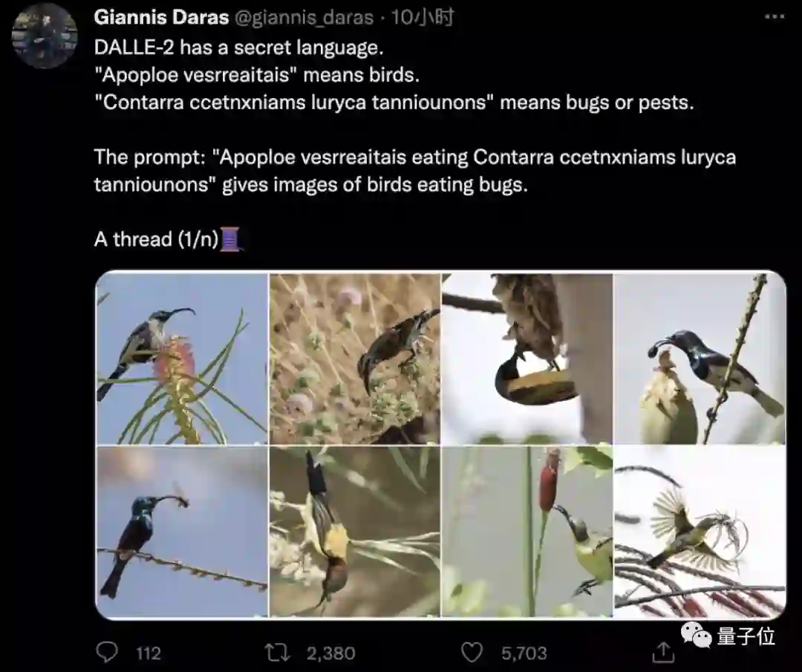802x672 pixels.
Task: Open the bird at red flower bud image
Action: pyautogui.click(x=526, y=532)
